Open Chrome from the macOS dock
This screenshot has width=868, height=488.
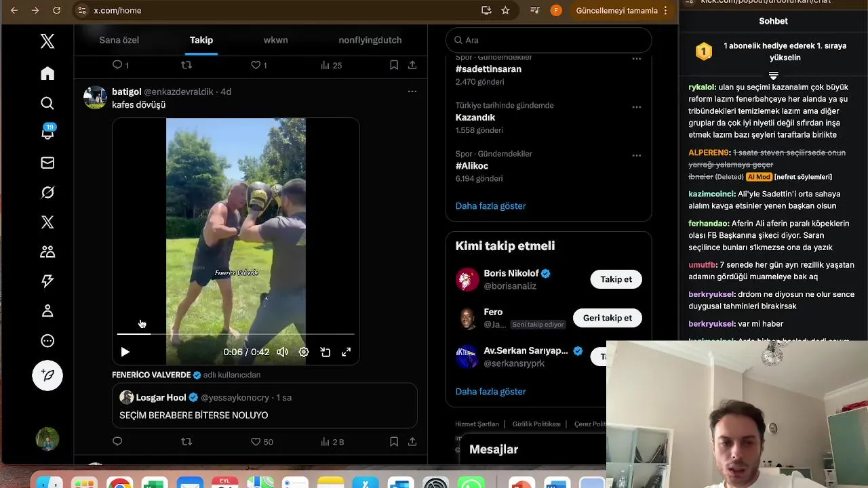(x=119, y=482)
